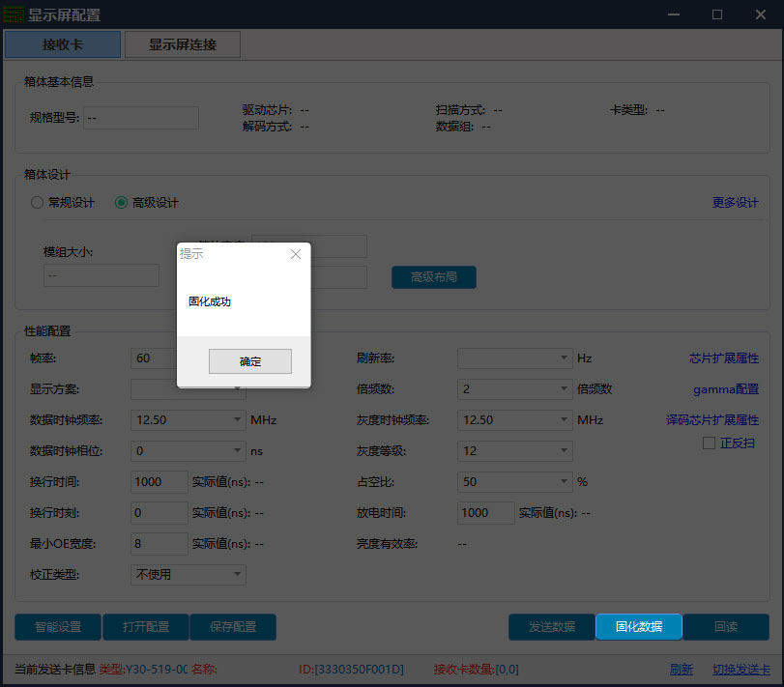Click the 高级布局 button
784x687 pixels.
(x=433, y=276)
